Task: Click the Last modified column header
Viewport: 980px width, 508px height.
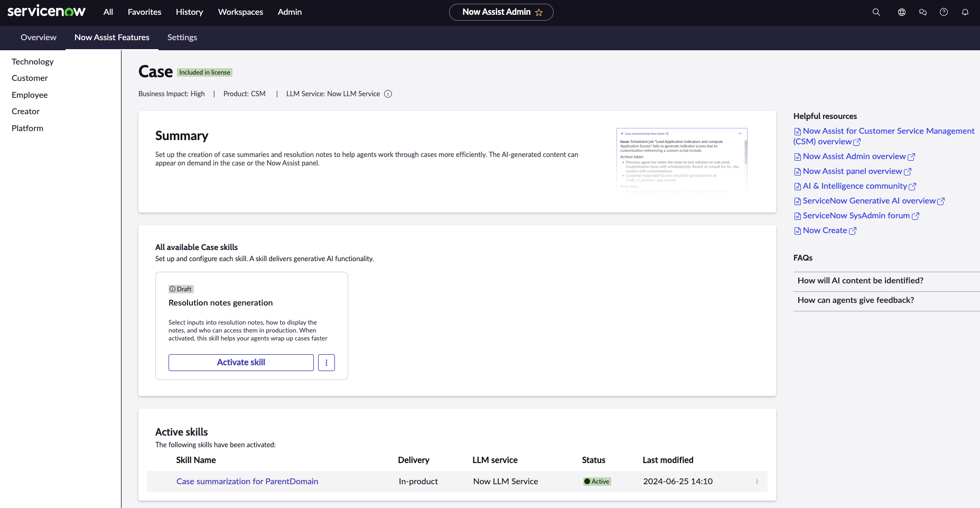Action: [x=668, y=460]
